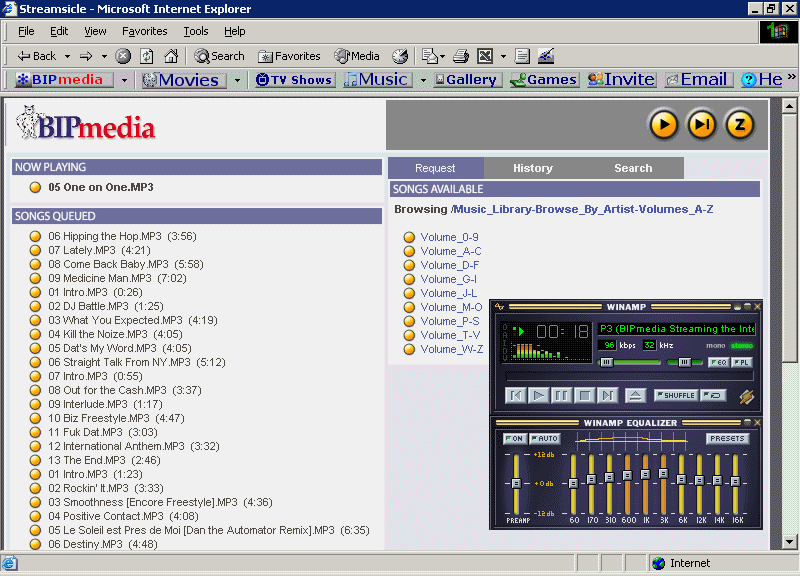800x576 pixels.
Task: Expand the links toolbar overflow chevron
Action: coord(791,77)
